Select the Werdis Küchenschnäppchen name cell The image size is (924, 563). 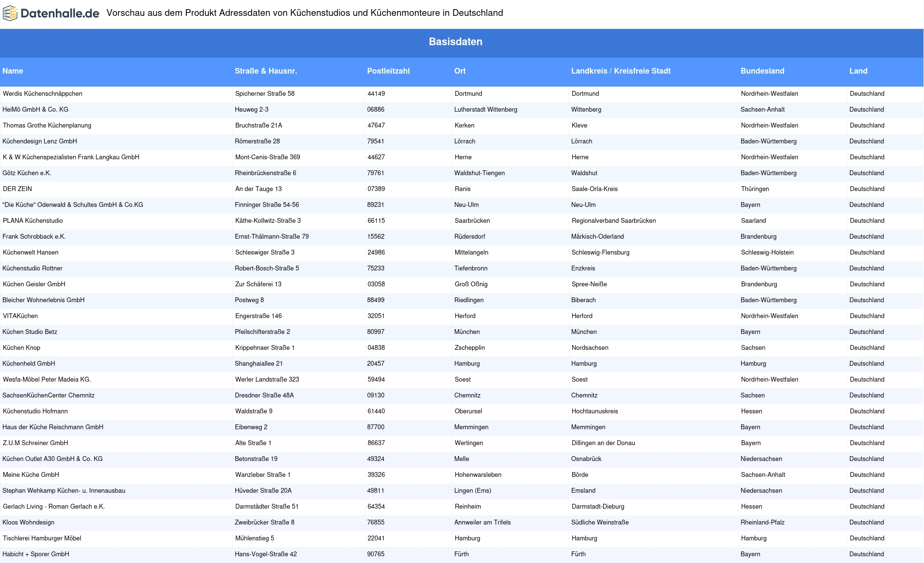tap(42, 94)
